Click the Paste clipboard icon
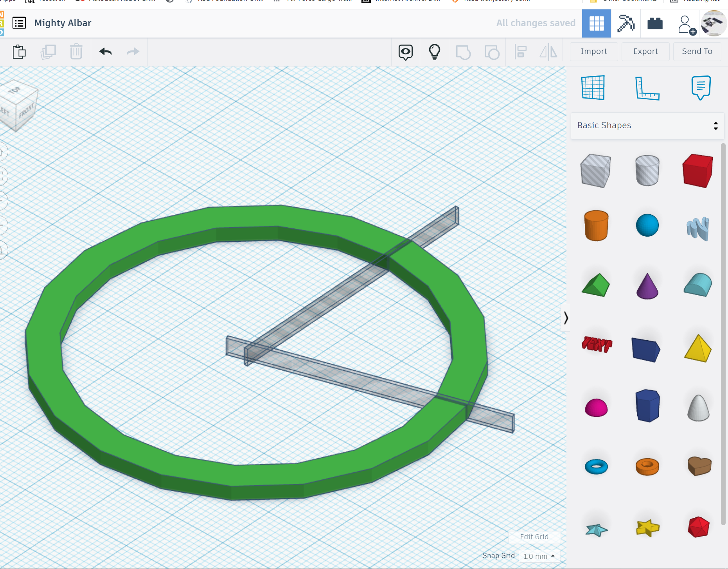 19,52
